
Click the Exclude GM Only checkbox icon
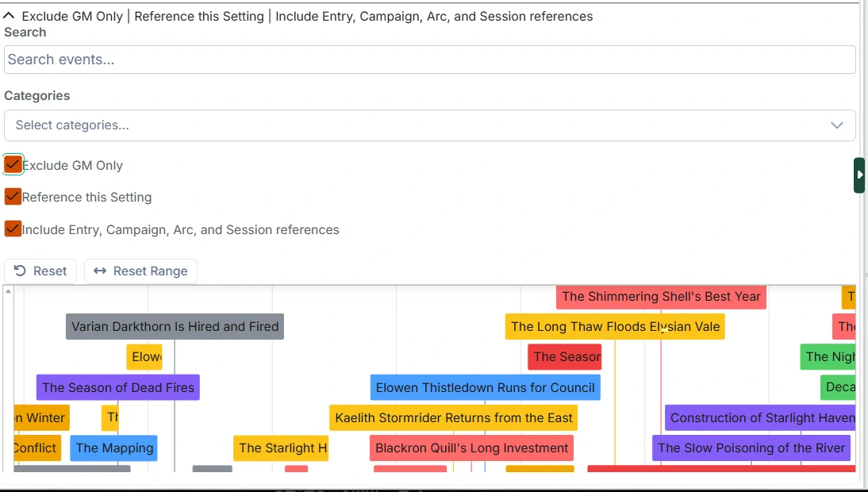click(13, 164)
